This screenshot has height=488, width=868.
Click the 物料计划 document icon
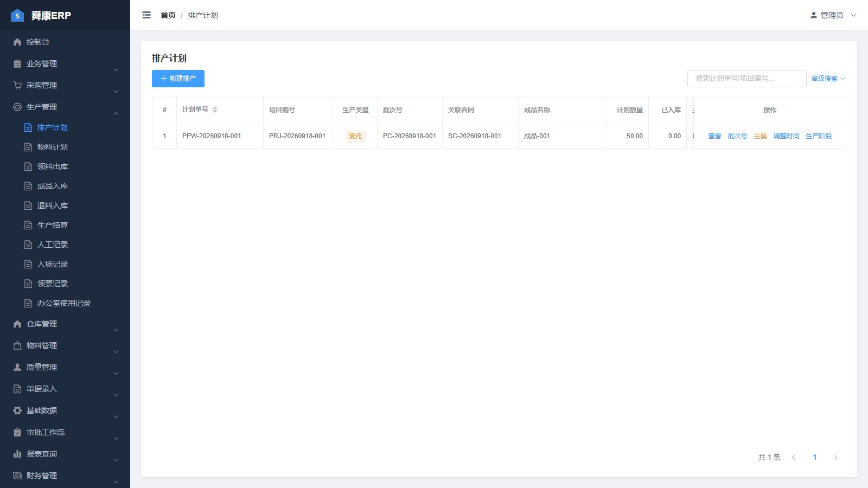[28, 147]
